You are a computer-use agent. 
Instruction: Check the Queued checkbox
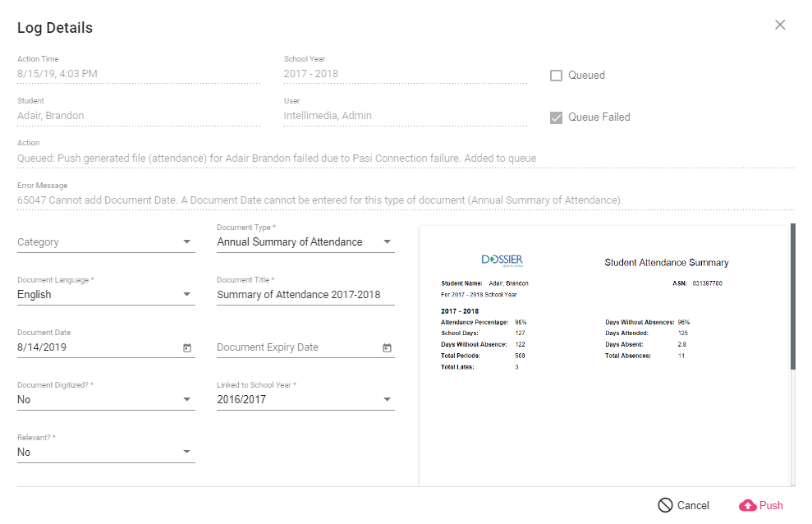(556, 76)
